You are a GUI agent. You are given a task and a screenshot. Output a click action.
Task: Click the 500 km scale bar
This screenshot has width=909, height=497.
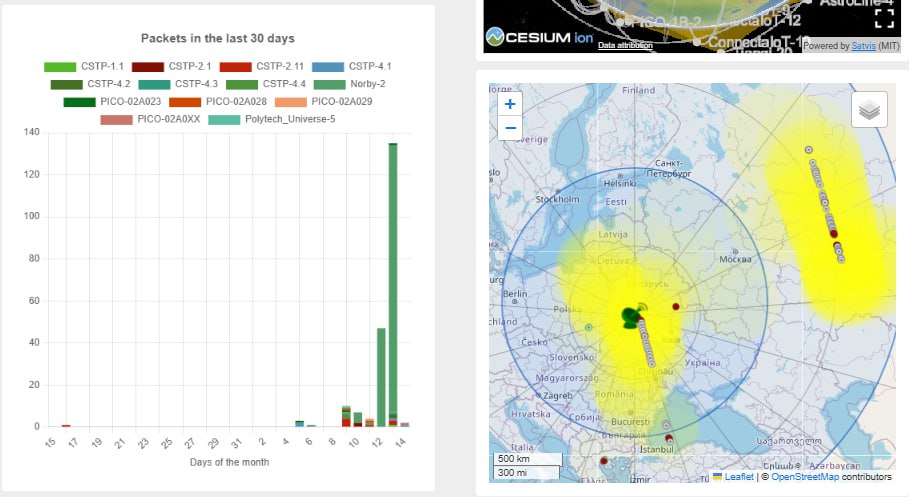(x=528, y=459)
